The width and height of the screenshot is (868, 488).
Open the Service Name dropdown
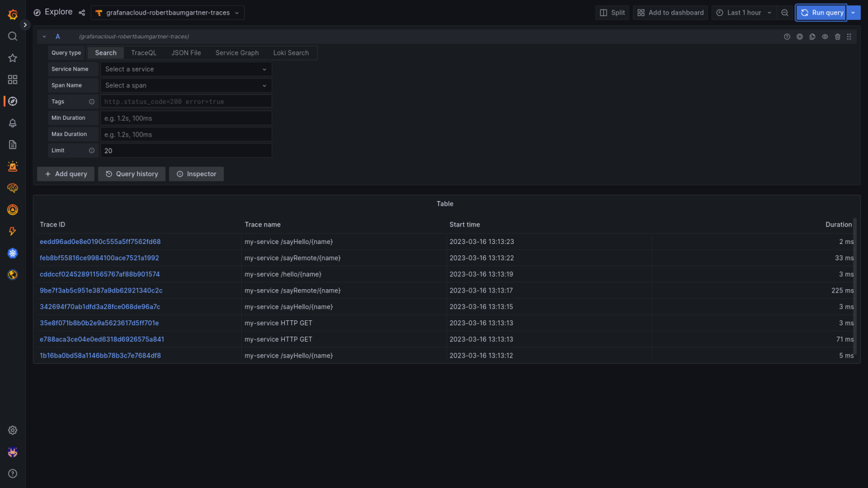(x=185, y=69)
